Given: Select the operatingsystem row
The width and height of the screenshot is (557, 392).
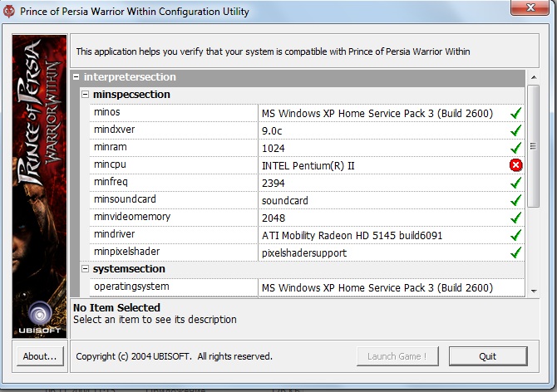Looking at the screenshot, I should (x=174, y=287).
